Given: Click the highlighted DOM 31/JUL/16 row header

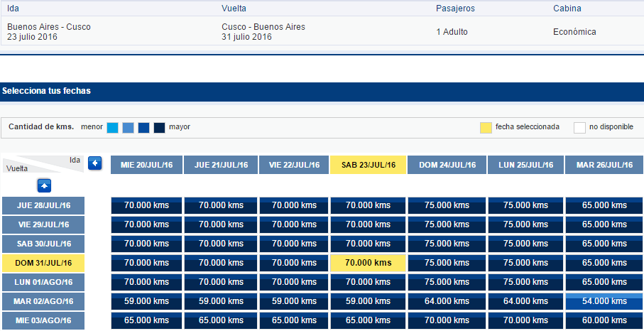Looking at the screenshot, I should 43,263.
